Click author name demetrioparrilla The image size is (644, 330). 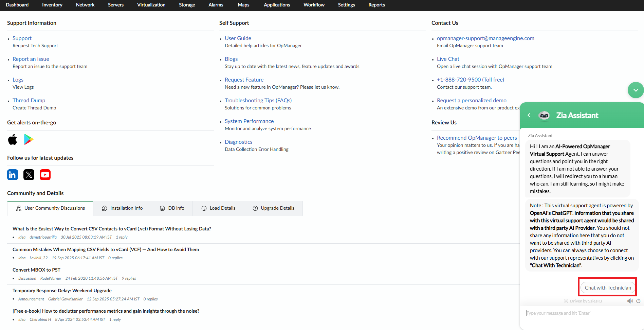point(43,237)
